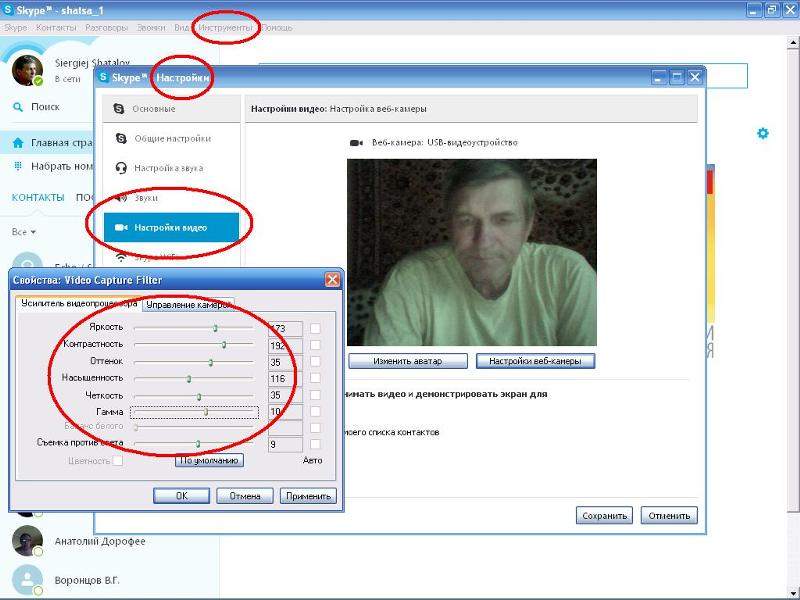The height and width of the screenshot is (600, 800).
Task: Click Отменить in settings window
Action: (x=669, y=515)
